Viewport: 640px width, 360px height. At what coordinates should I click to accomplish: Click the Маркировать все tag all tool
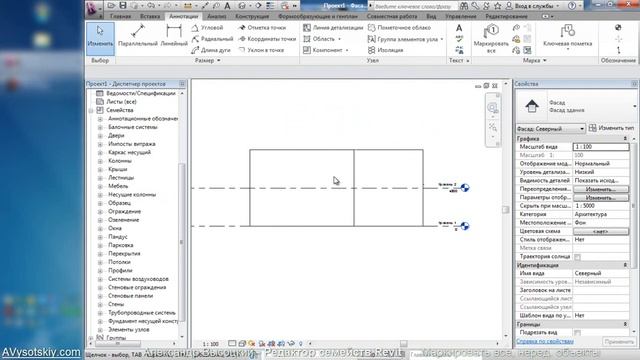click(x=491, y=38)
